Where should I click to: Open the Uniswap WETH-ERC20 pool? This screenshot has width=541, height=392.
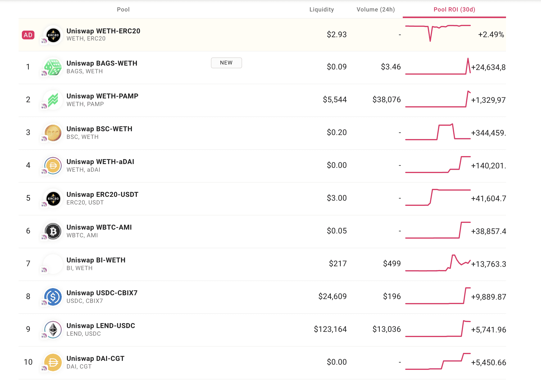[x=103, y=31]
